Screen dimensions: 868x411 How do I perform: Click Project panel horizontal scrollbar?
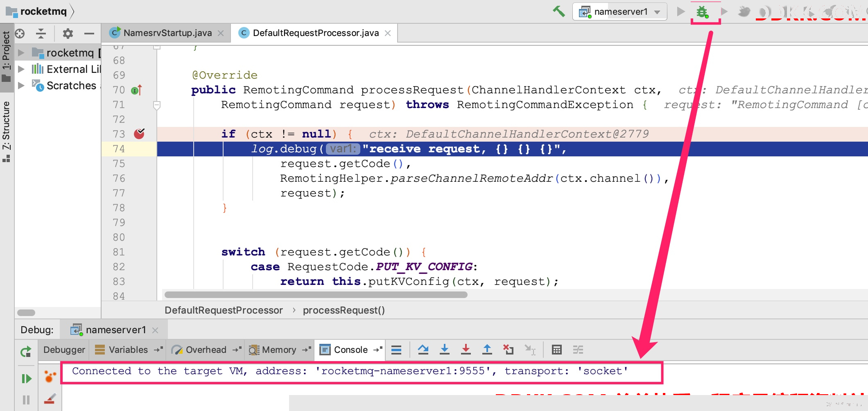click(x=26, y=313)
